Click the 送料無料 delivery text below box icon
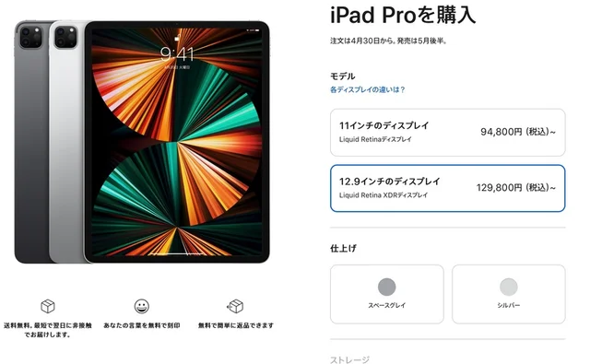This screenshot has width=590, height=364. pos(47,330)
